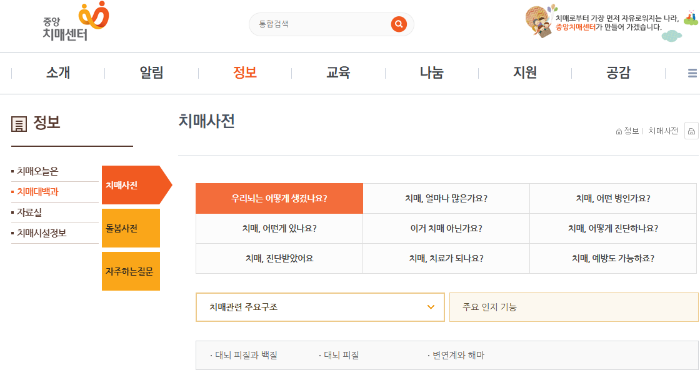Click the 중앙치매센터 logo
The image size is (700, 381).
(76, 22)
